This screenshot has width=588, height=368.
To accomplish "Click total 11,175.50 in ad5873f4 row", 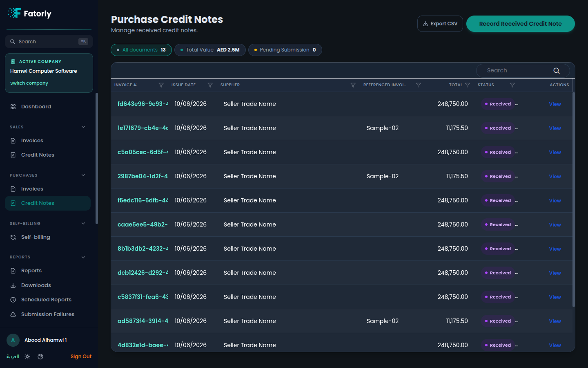I will pyautogui.click(x=457, y=321).
